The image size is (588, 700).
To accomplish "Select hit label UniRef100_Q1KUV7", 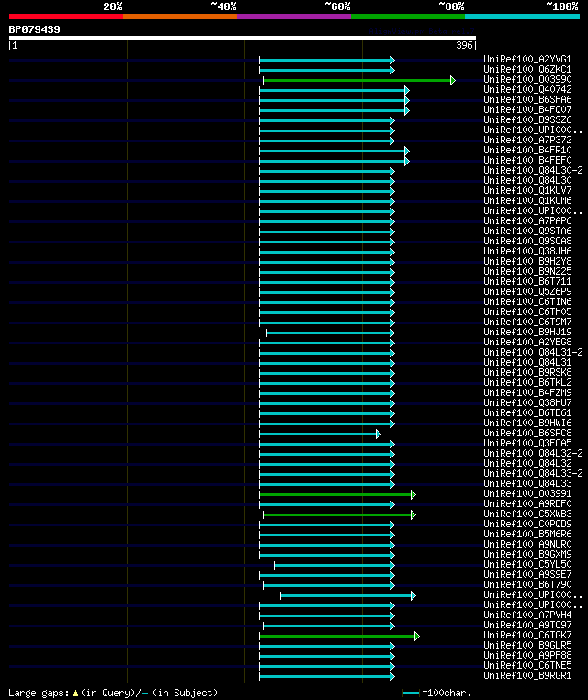I will click(527, 190).
